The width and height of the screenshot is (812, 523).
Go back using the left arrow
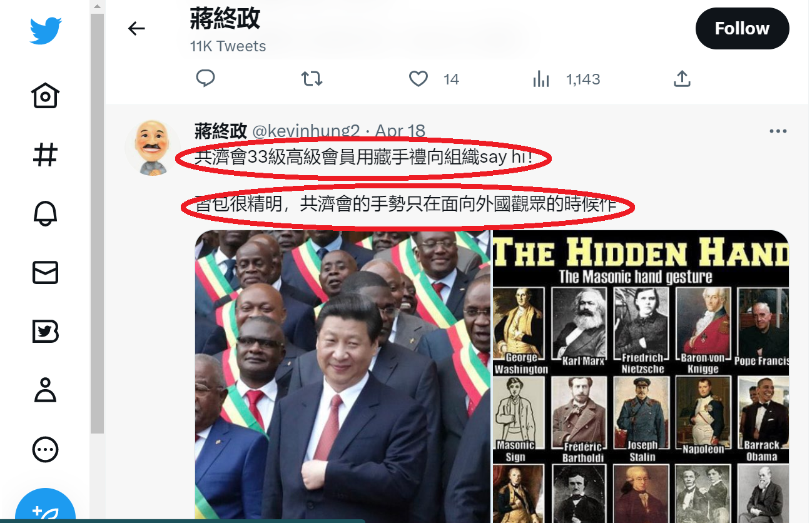coord(136,28)
